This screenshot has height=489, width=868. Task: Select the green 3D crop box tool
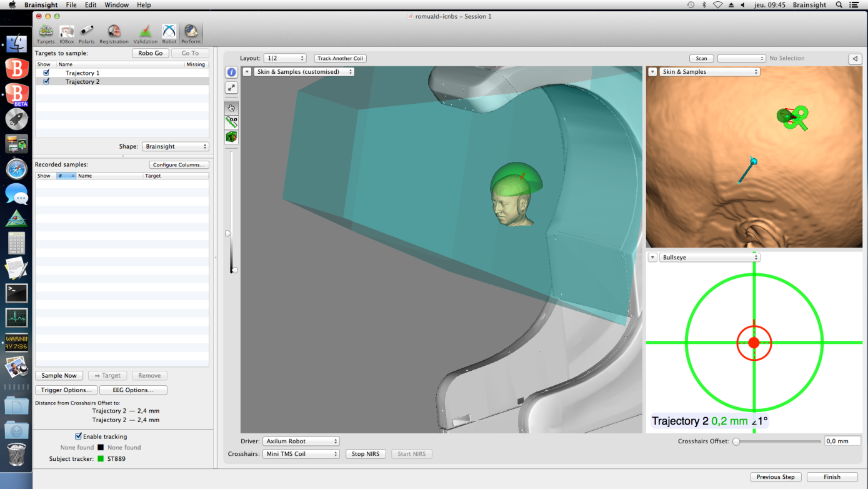tap(231, 136)
